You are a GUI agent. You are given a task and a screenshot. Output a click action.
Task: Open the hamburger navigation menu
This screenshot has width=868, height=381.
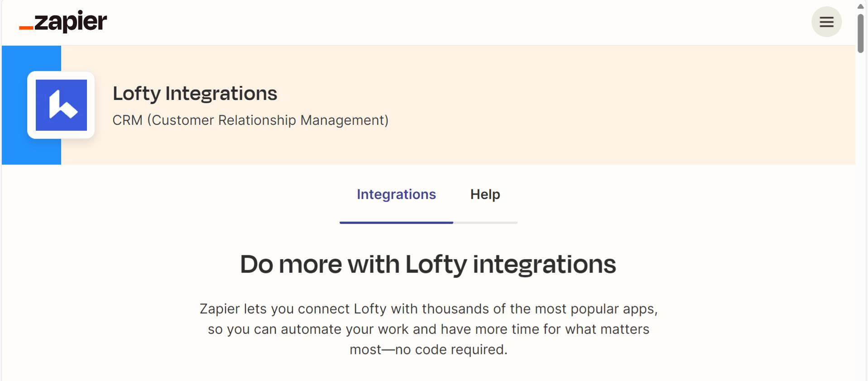(826, 22)
